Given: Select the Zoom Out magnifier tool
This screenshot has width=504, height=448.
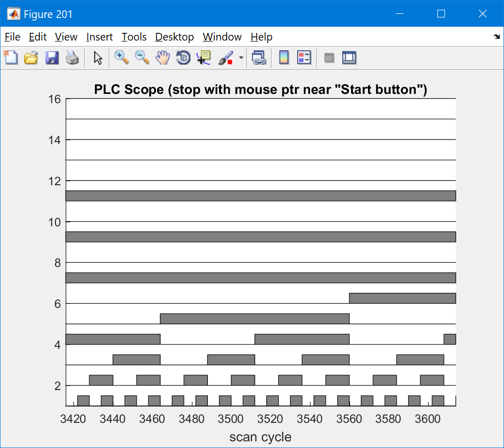Looking at the screenshot, I should point(142,58).
